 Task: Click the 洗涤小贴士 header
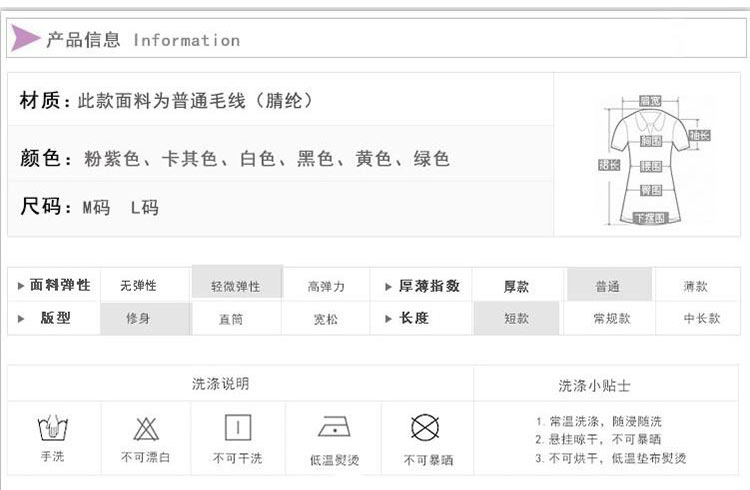click(595, 385)
